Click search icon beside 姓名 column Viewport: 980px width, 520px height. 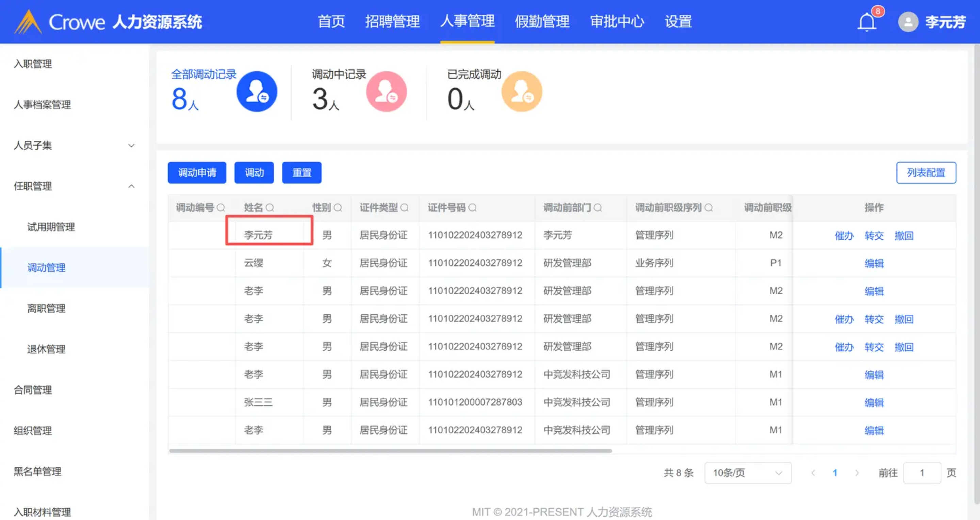click(270, 208)
